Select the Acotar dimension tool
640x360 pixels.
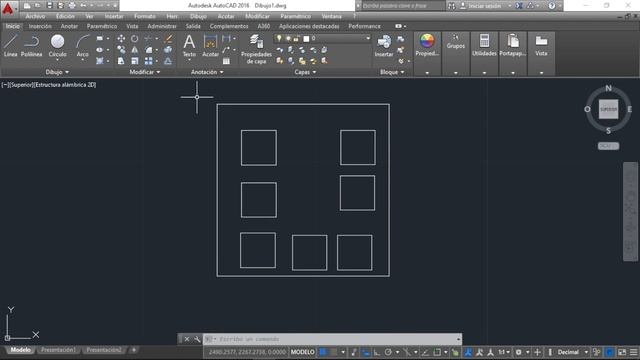click(211, 45)
